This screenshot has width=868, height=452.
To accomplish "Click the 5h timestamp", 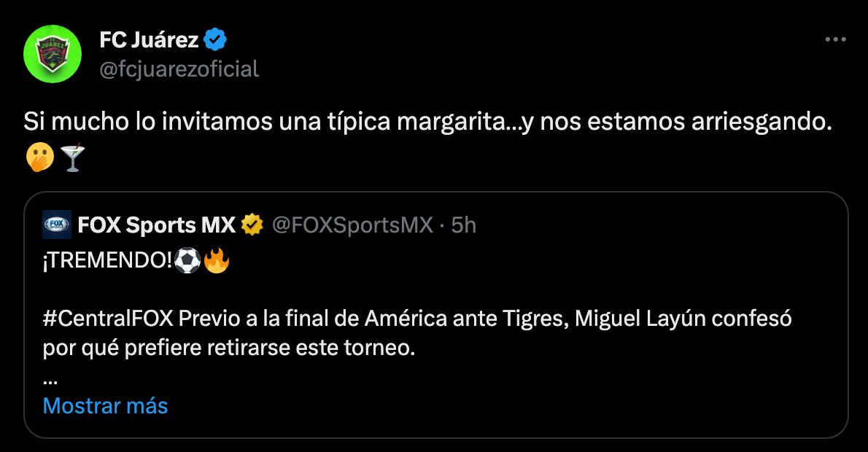I will (463, 225).
